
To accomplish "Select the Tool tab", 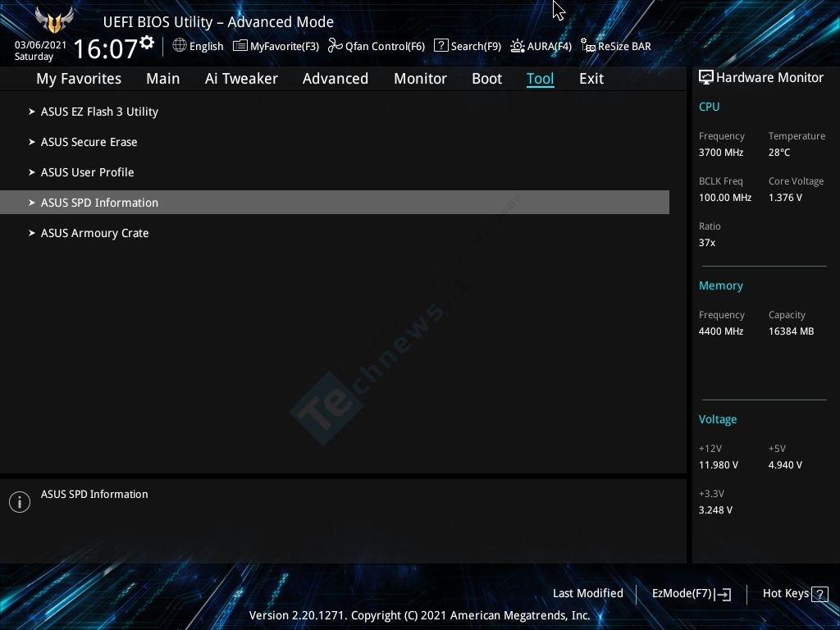I will [540, 79].
